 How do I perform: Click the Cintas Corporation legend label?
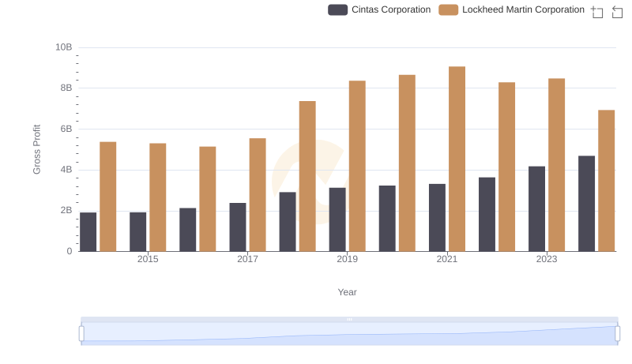click(391, 9)
